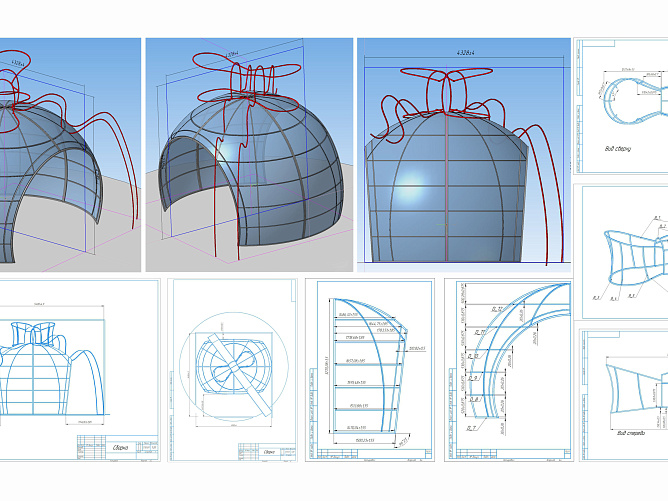Click 'Сборка' title block in plan drawing
This screenshot has height=501, width=668.
click(268, 451)
